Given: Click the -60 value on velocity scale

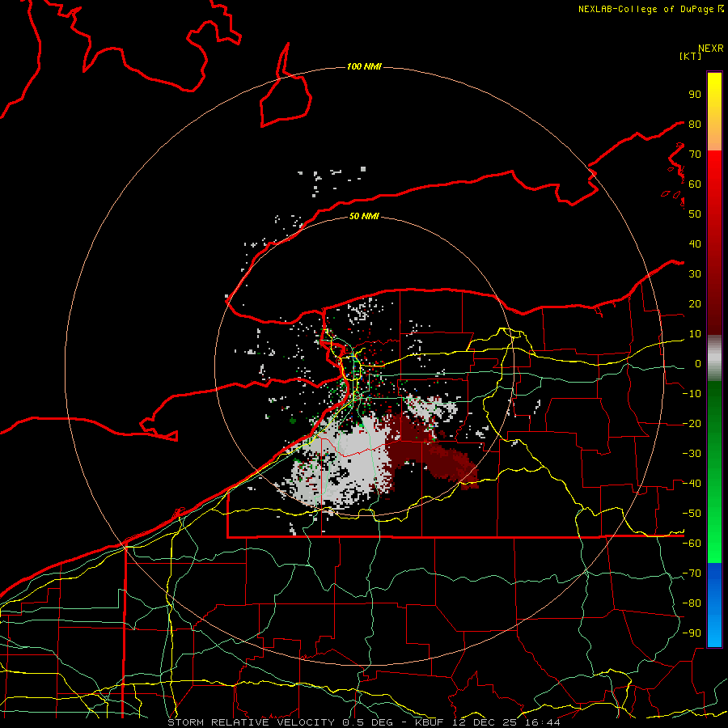Looking at the screenshot, I should pos(692,544).
